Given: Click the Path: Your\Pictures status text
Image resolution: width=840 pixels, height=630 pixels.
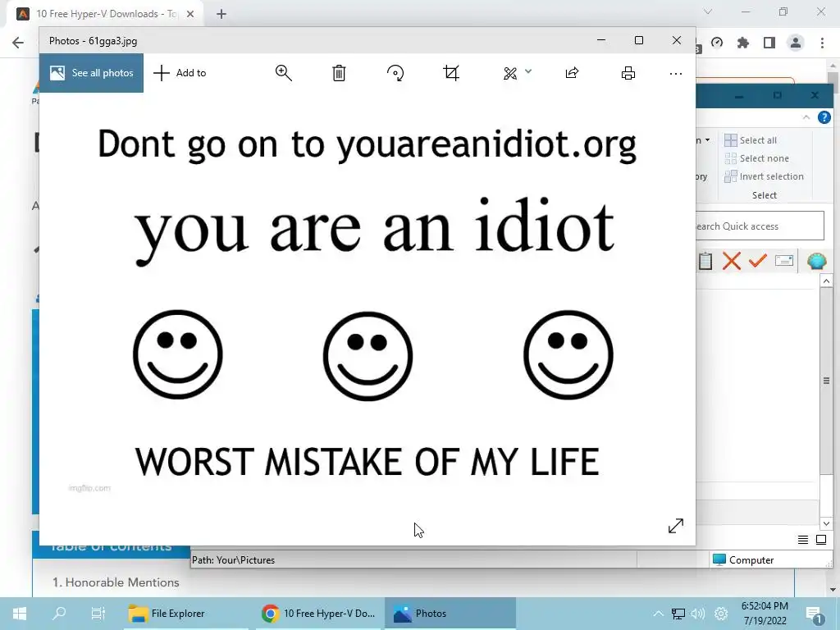Looking at the screenshot, I should (234, 559).
